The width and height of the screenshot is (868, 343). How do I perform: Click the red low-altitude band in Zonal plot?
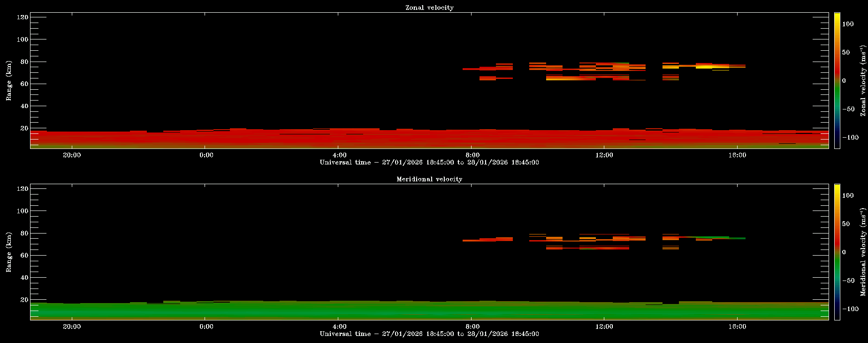(x=422, y=139)
